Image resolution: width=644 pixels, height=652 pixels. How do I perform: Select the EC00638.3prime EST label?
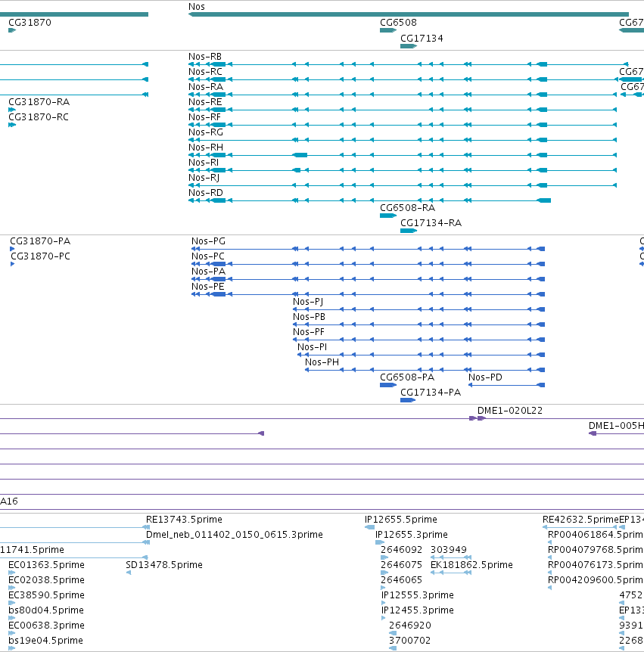[x=47, y=626]
